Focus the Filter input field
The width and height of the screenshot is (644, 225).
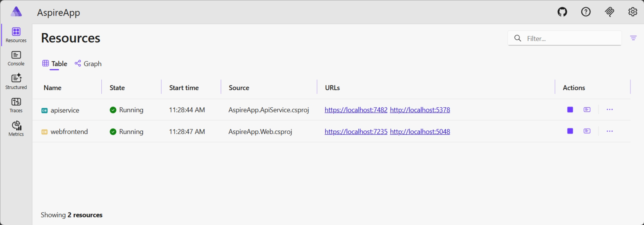(x=564, y=38)
